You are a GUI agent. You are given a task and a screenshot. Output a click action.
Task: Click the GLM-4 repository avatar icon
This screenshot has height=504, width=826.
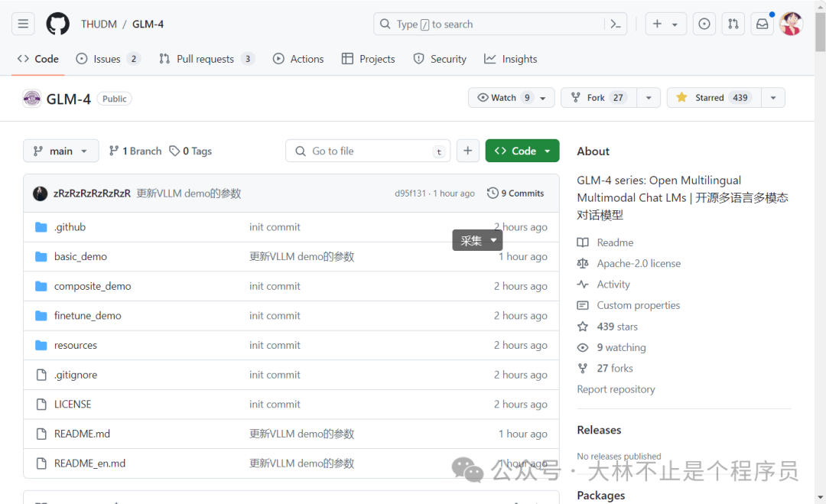coord(31,99)
